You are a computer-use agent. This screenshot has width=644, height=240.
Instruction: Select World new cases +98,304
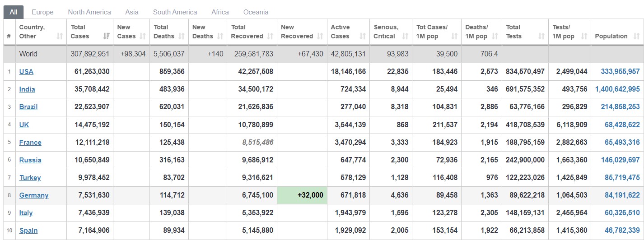click(133, 54)
